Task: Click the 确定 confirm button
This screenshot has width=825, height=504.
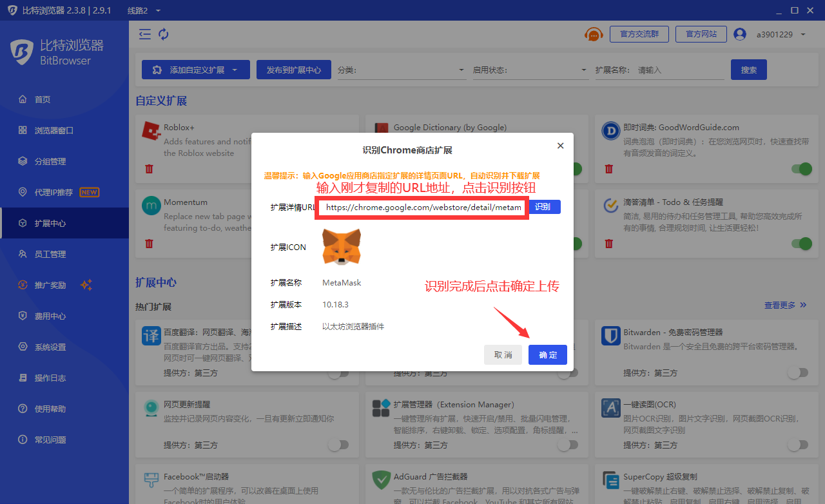Action: tap(547, 355)
